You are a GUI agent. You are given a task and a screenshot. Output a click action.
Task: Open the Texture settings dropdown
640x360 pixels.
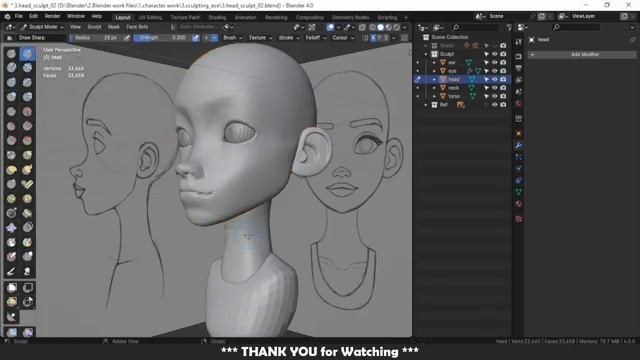pyautogui.click(x=260, y=38)
